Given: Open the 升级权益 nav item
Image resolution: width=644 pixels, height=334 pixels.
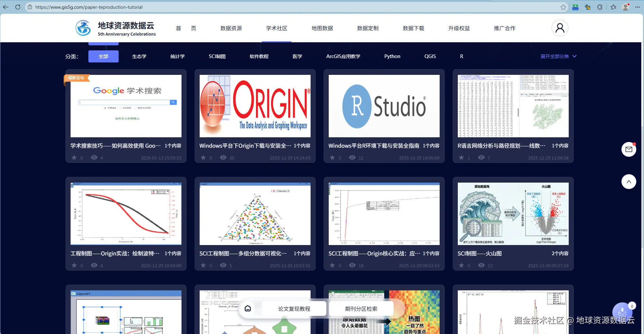Looking at the screenshot, I should [459, 28].
